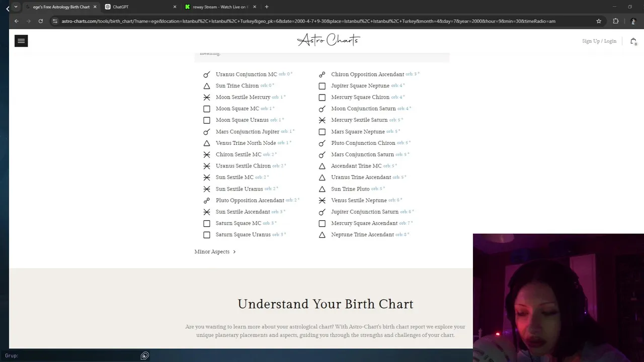The height and width of the screenshot is (362, 644).
Task: Reload the current page
Action: 41,21
